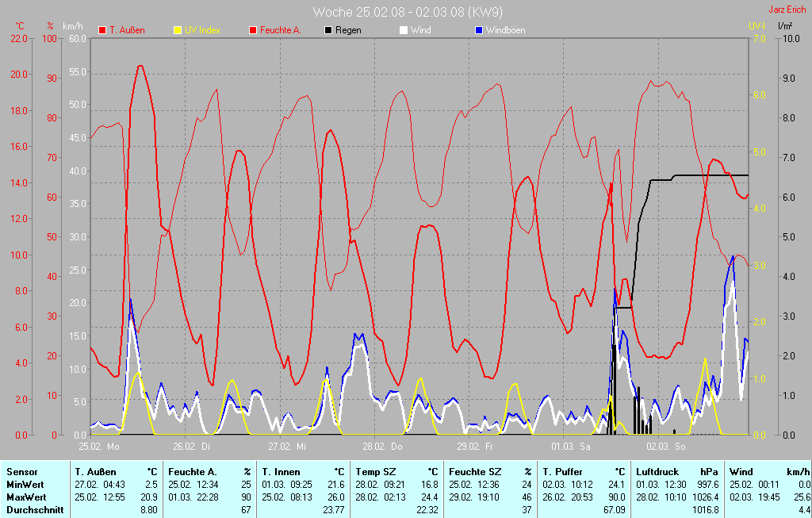Image resolution: width=812 pixels, height=518 pixels.
Task: Click the red T. Außen legend swatch
Action: point(102,30)
